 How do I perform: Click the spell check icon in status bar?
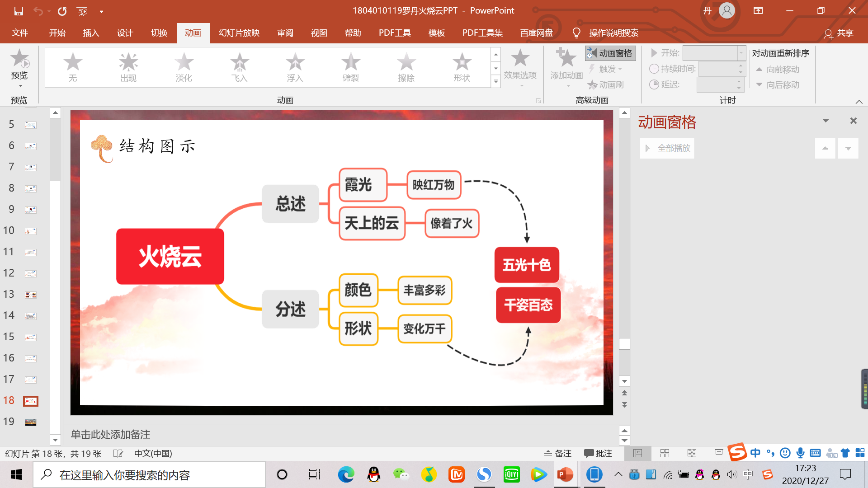tap(118, 453)
